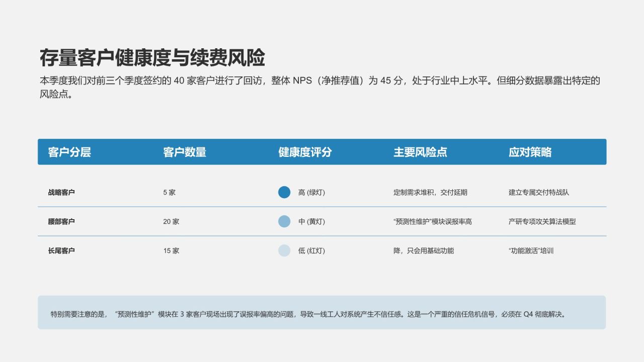The width and height of the screenshot is (644, 362).
Task: Click the 低 (红灯) health rating
Action: (311, 250)
